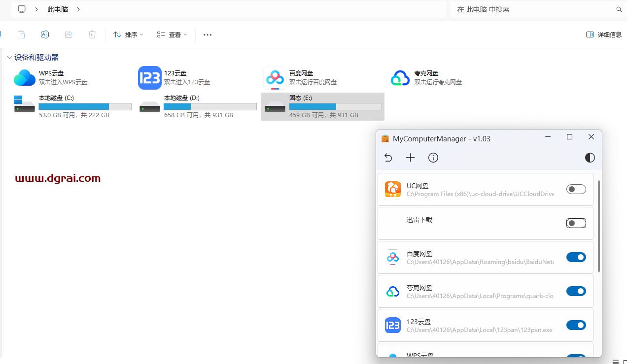Open the 详细信息 details pane

pyautogui.click(x=604, y=34)
